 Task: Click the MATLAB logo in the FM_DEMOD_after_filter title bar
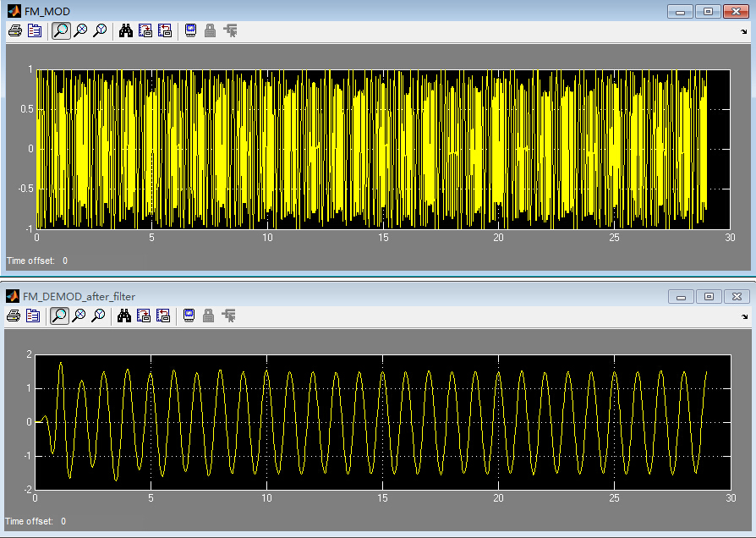(x=13, y=296)
